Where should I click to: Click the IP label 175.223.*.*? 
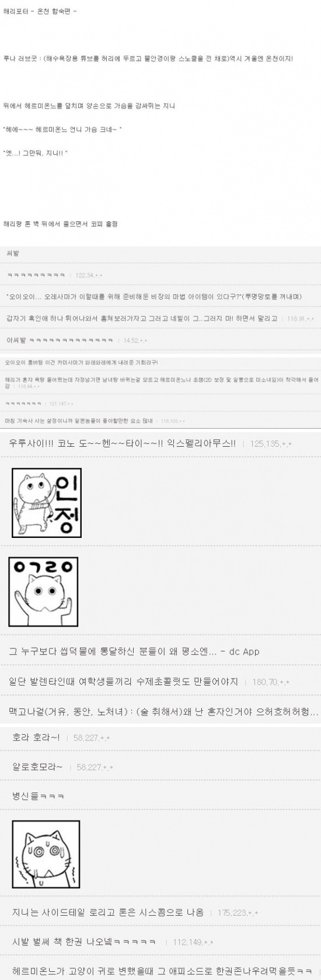pyautogui.click(x=238, y=912)
